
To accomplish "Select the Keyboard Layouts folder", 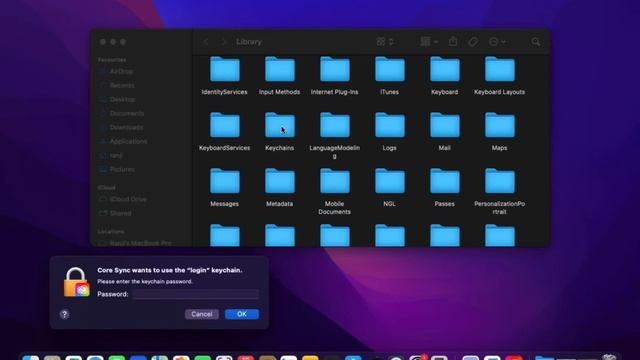I will (x=500, y=76).
